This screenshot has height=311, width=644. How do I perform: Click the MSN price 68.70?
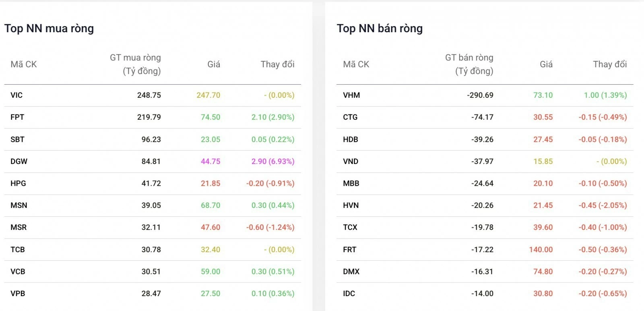click(x=211, y=205)
